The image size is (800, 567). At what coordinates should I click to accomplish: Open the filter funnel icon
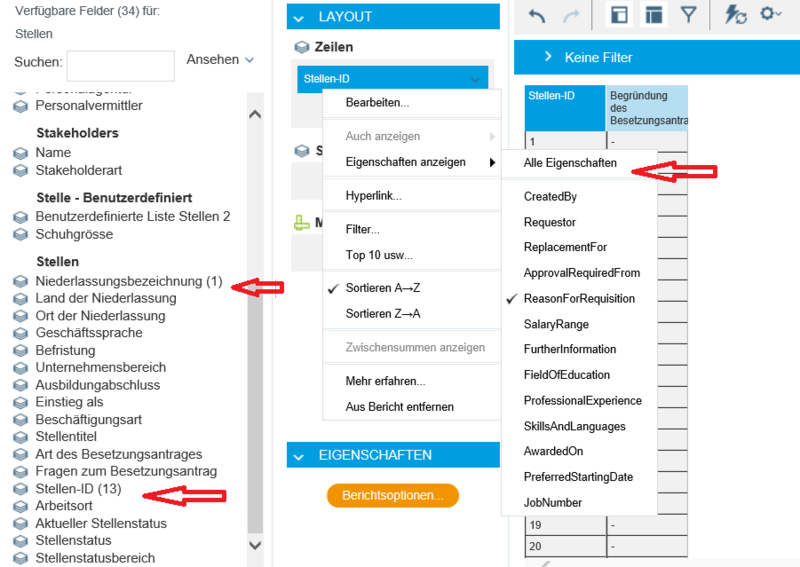(x=688, y=15)
